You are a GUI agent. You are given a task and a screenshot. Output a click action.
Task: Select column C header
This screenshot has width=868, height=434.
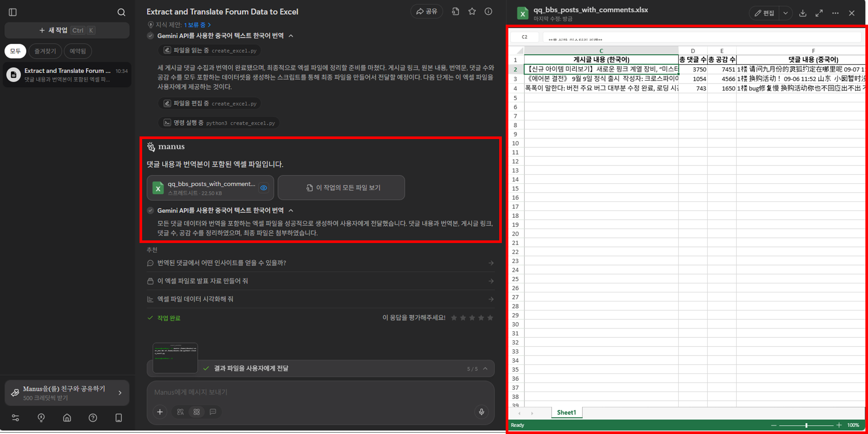(x=601, y=51)
